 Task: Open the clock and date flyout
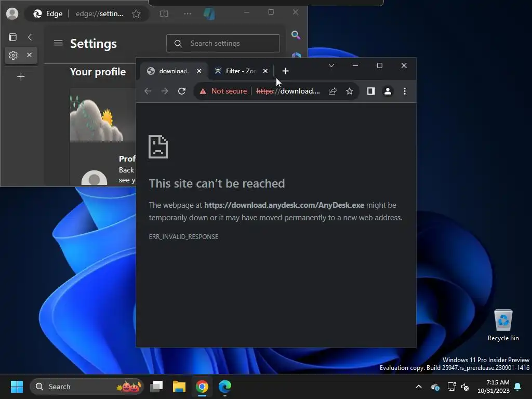[x=494, y=387]
